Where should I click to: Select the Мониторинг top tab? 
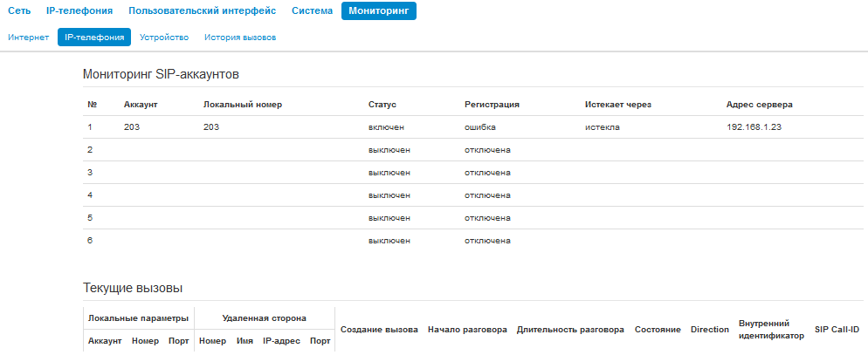point(378,11)
